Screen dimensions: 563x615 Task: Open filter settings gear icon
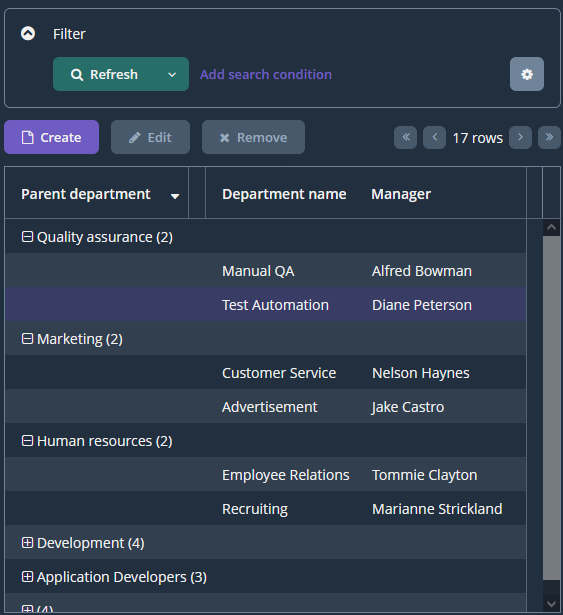[x=527, y=74]
